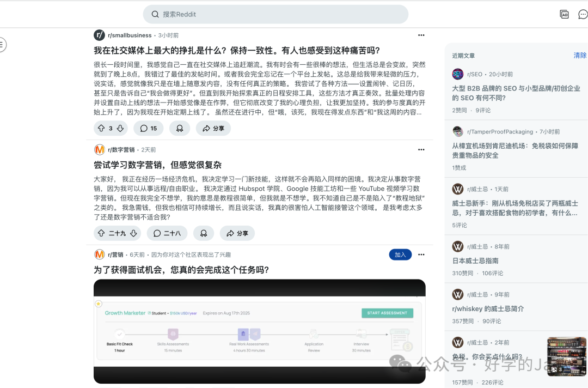Click the 搜索Reddit search field
Image resolution: width=588 pixels, height=388 pixels.
pos(275,14)
